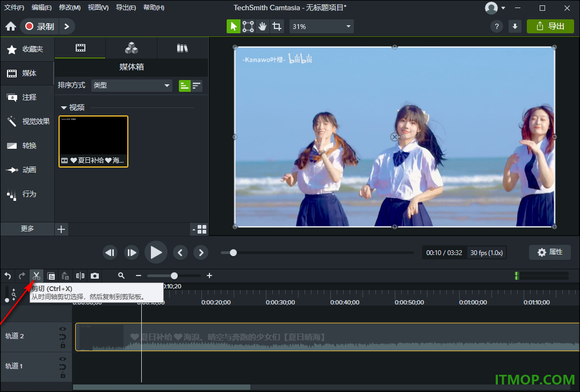The image size is (580, 392).
Task: Toggle descending sort order button
Action: [x=197, y=86]
